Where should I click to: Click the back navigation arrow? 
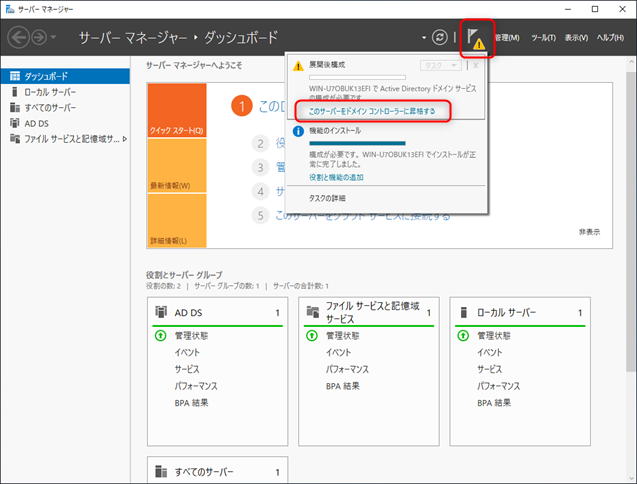tap(18, 37)
